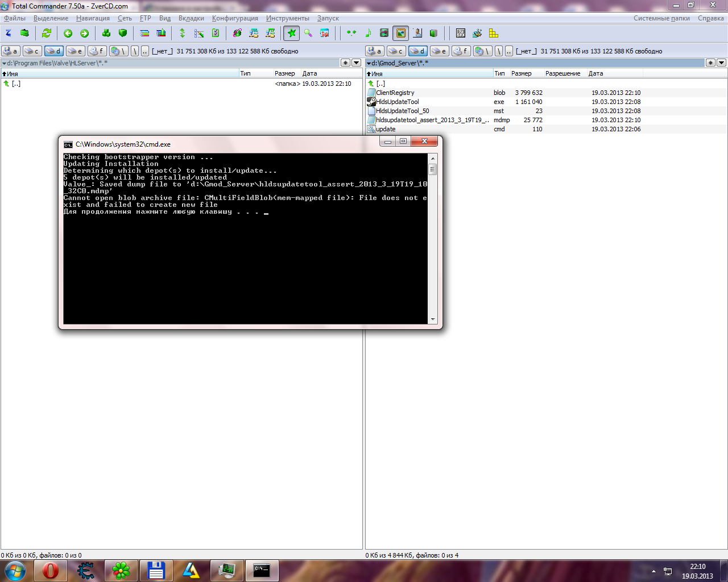Click the music note toolbar icon

tap(368, 33)
